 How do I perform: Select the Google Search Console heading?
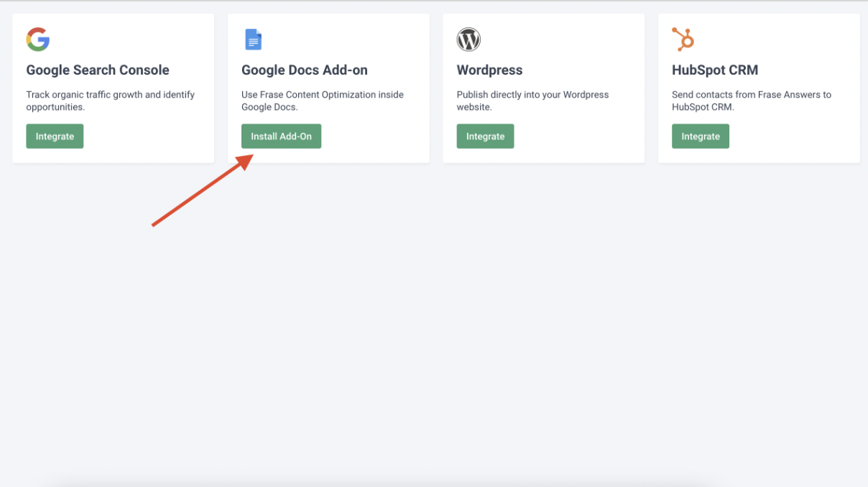click(x=98, y=70)
